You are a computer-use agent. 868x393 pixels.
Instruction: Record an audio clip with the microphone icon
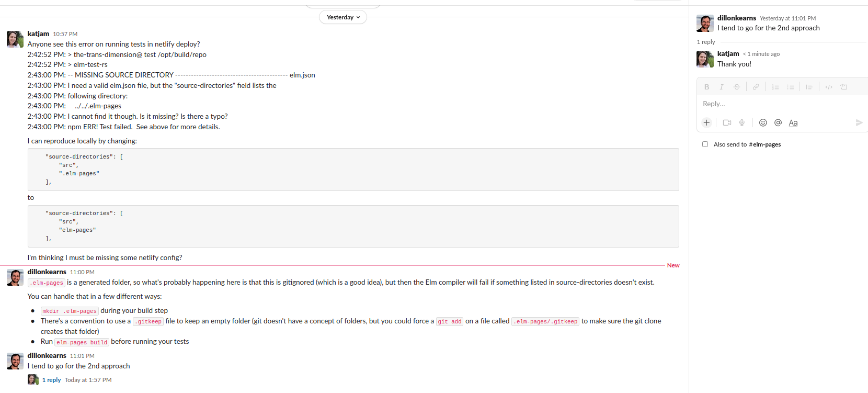[741, 122]
